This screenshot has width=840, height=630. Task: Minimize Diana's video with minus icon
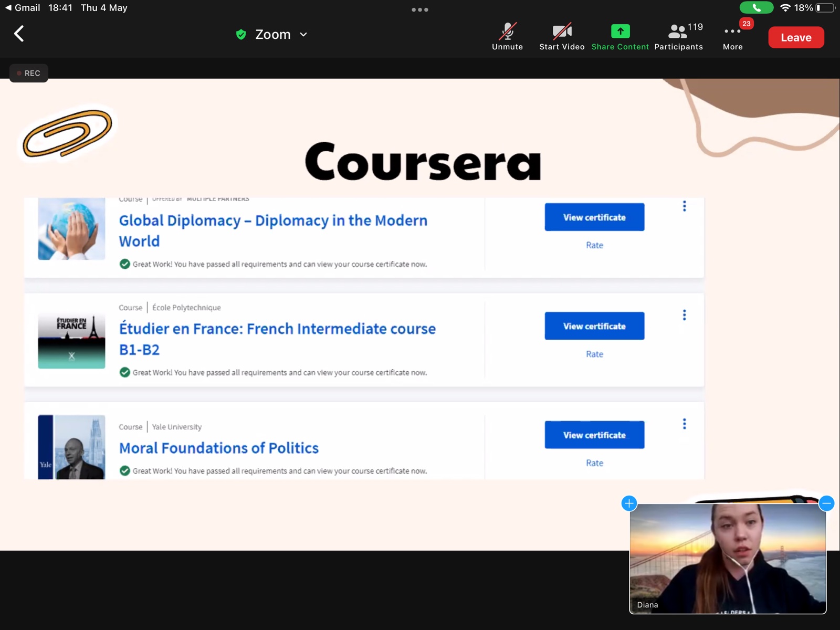826,503
